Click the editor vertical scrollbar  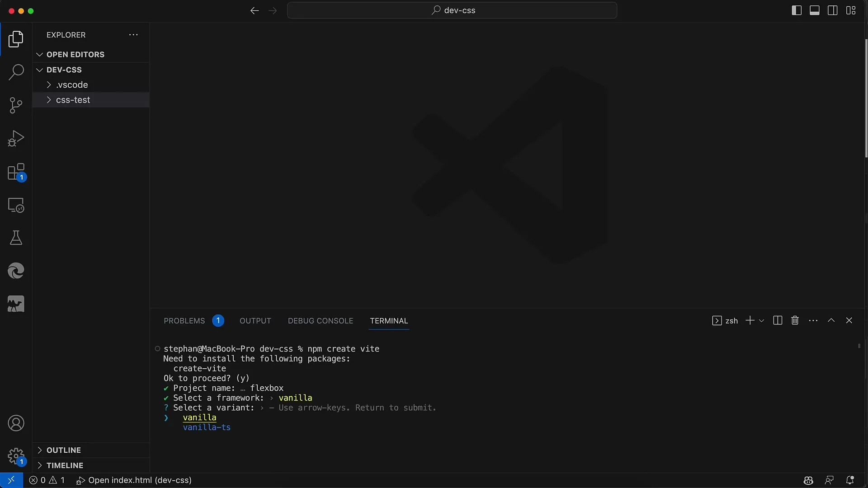coord(866,99)
